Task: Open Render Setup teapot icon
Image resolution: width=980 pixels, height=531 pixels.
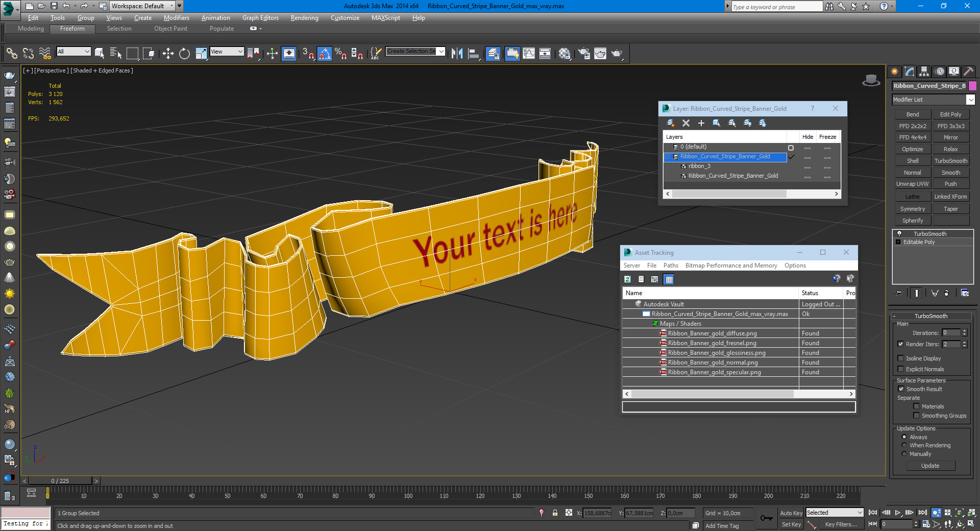Action: [584, 54]
